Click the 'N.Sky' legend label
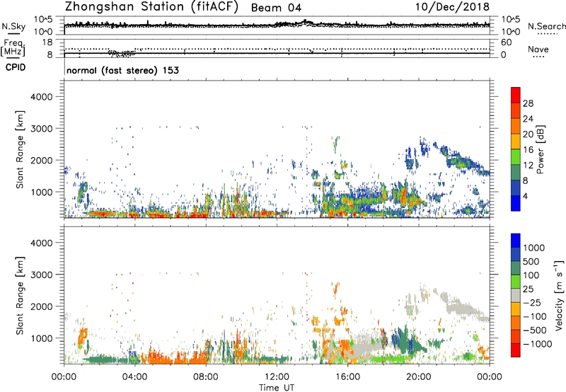Screen dimensions: 566x392 point(13,26)
